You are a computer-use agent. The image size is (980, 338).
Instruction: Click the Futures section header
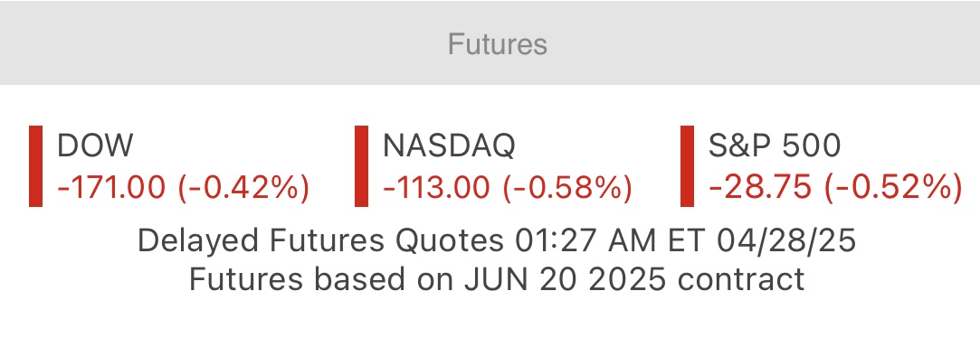coord(498,44)
